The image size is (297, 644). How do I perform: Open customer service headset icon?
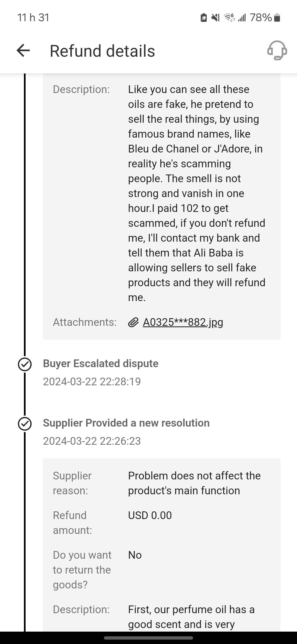pyautogui.click(x=277, y=51)
